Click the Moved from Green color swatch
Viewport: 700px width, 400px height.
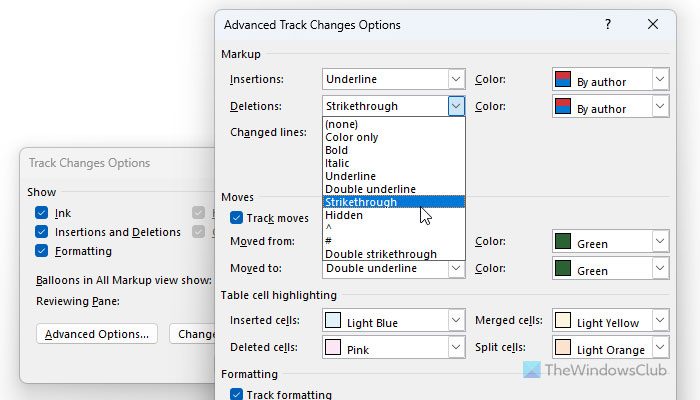(x=561, y=242)
